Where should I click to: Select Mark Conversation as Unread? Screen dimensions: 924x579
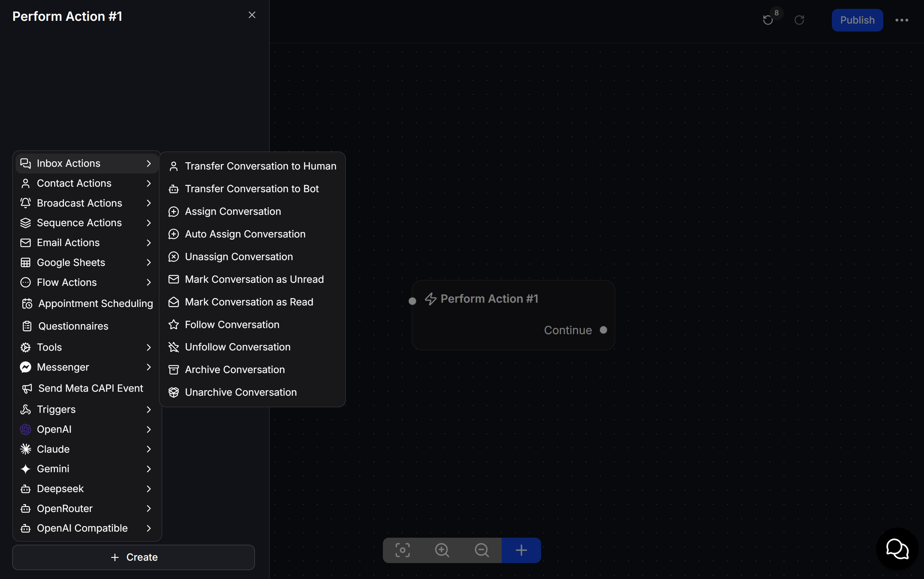pos(253,279)
